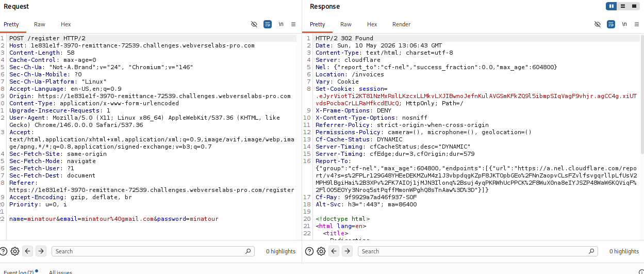Click the request body name=minatour parameters
The image size is (644, 274).
pyautogui.click(x=114, y=219)
